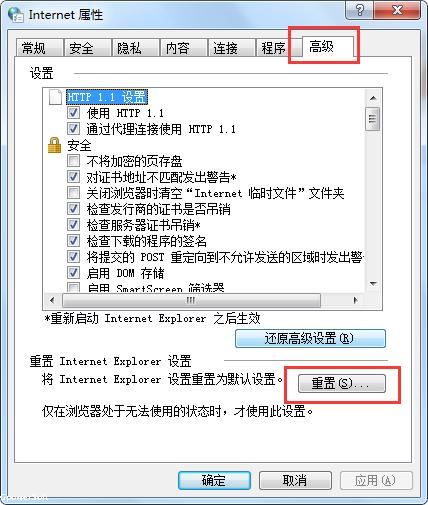Enable 不将加密的页存盘 checkbox

tap(73, 161)
